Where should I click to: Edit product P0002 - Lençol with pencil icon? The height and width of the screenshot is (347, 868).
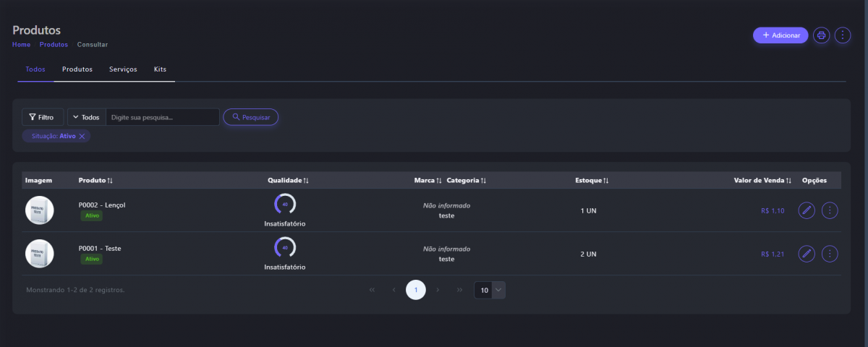(x=807, y=210)
